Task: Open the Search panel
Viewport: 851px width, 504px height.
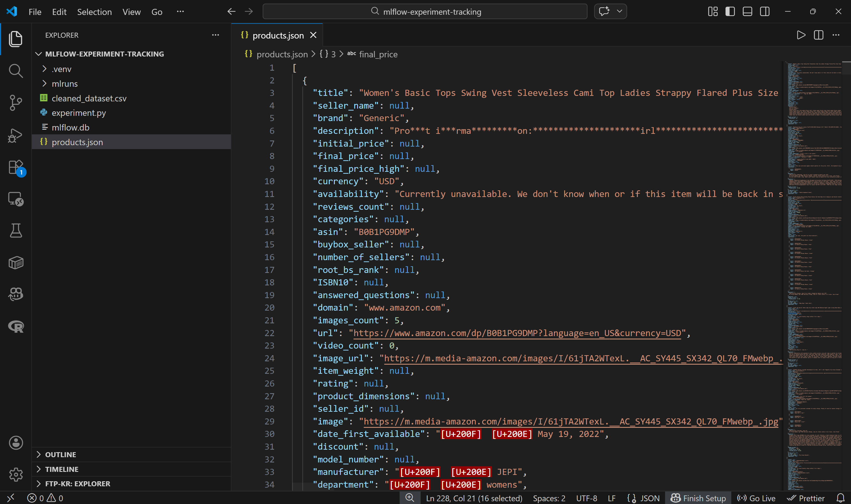Action: point(16,71)
